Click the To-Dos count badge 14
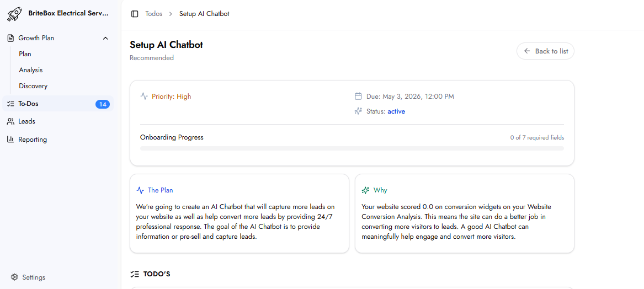Image resolution: width=644 pixels, height=289 pixels. point(102,104)
